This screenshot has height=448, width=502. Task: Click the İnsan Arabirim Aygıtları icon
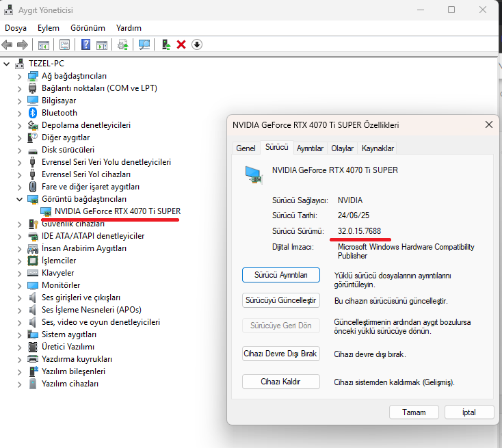click(x=33, y=248)
